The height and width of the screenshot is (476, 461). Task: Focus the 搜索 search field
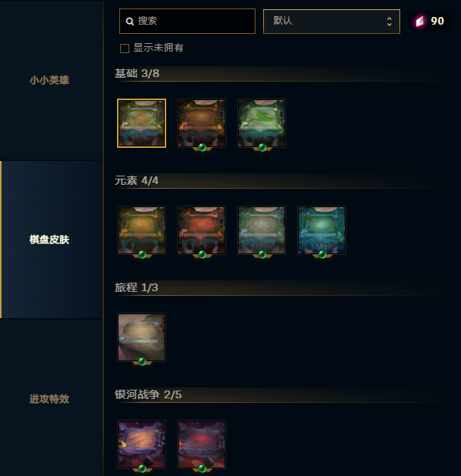(188, 22)
